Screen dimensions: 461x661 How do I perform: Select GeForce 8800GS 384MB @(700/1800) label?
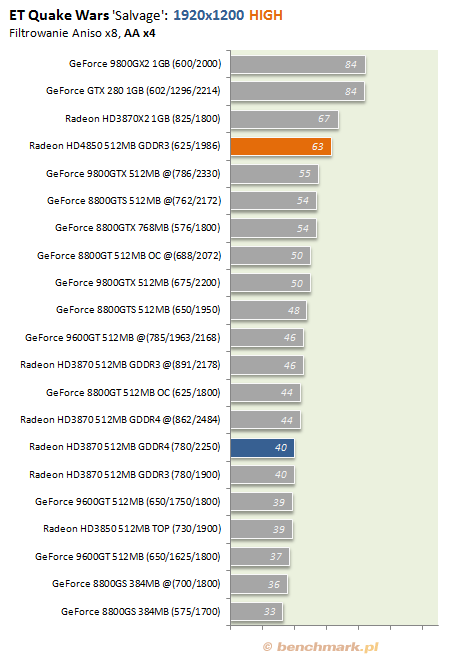point(136,583)
